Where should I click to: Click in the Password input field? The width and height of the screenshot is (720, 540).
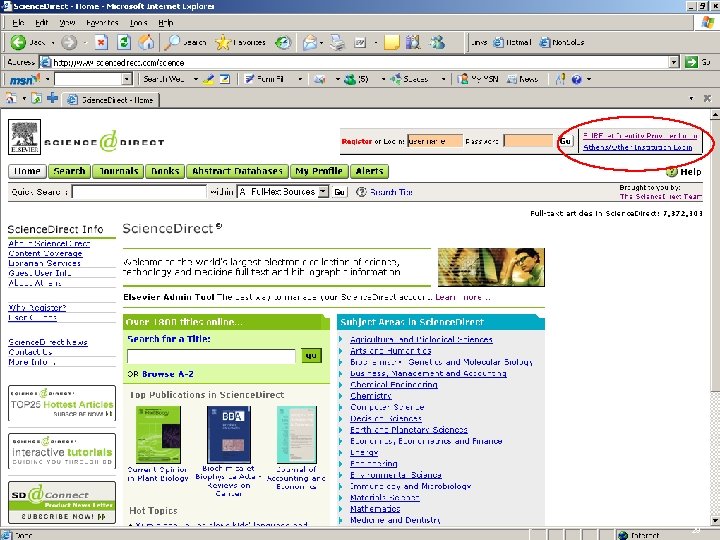pyautogui.click(x=529, y=141)
